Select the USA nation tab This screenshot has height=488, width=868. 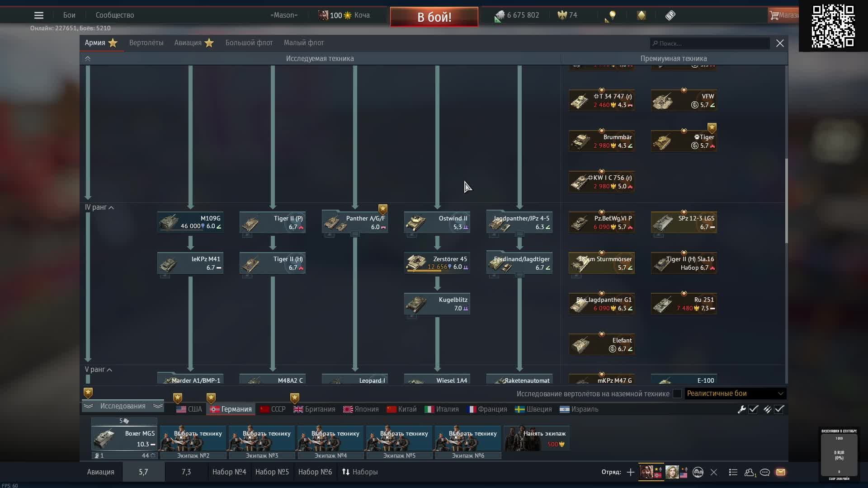[x=189, y=409]
